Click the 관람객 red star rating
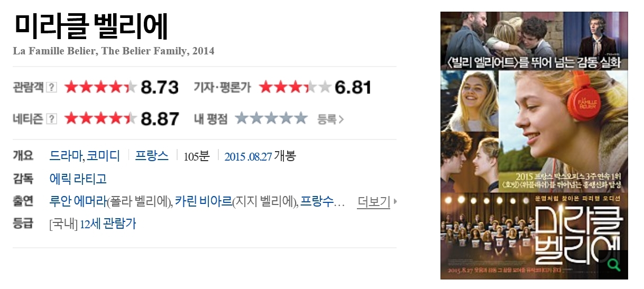644x289 pixels. pos(101,87)
